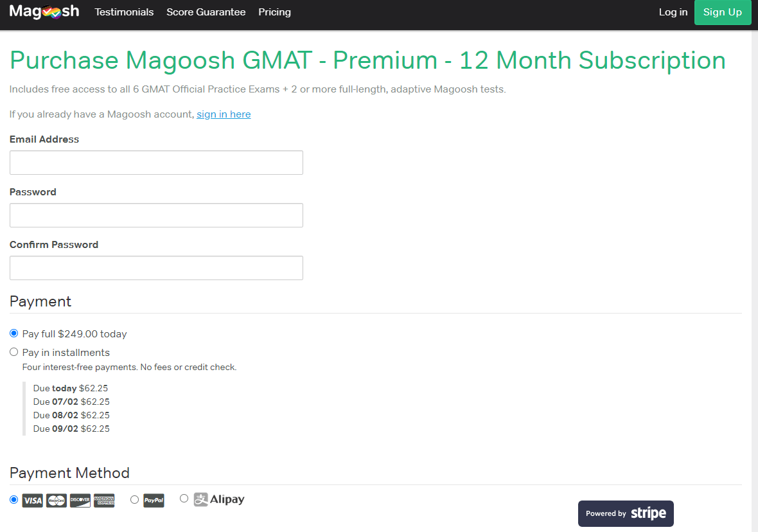758x532 pixels.
Task: Click the sign in here link
Action: click(x=223, y=114)
